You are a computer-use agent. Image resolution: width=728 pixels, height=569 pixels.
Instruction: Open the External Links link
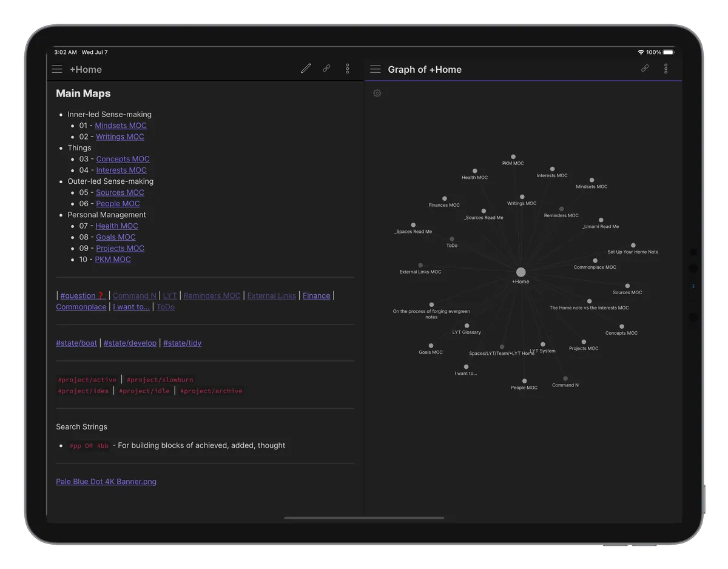pyautogui.click(x=272, y=295)
